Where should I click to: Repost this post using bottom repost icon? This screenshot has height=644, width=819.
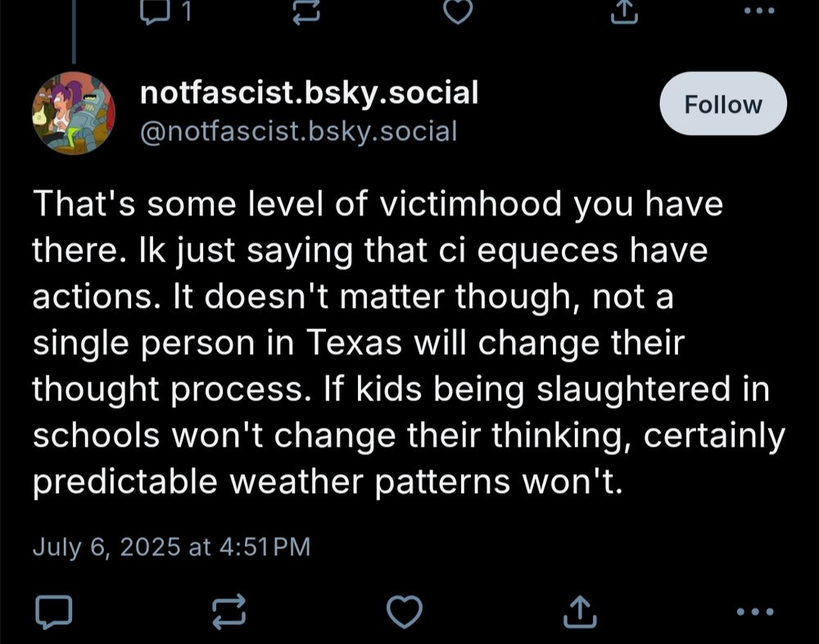pos(229,611)
